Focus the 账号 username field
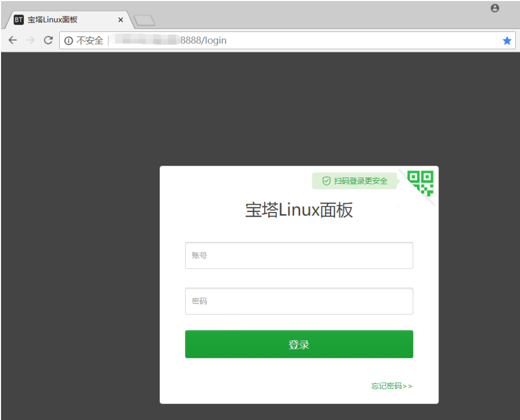Viewport: 520px width, 420px height. click(x=299, y=255)
